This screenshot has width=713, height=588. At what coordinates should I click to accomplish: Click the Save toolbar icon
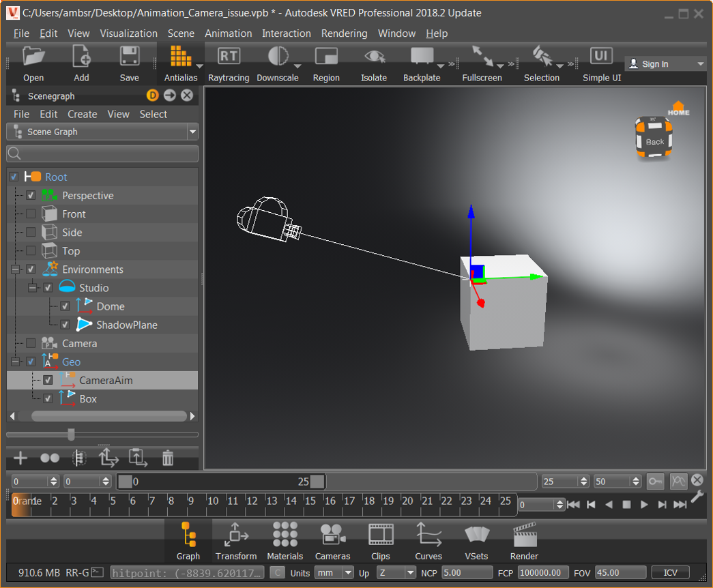(x=129, y=57)
